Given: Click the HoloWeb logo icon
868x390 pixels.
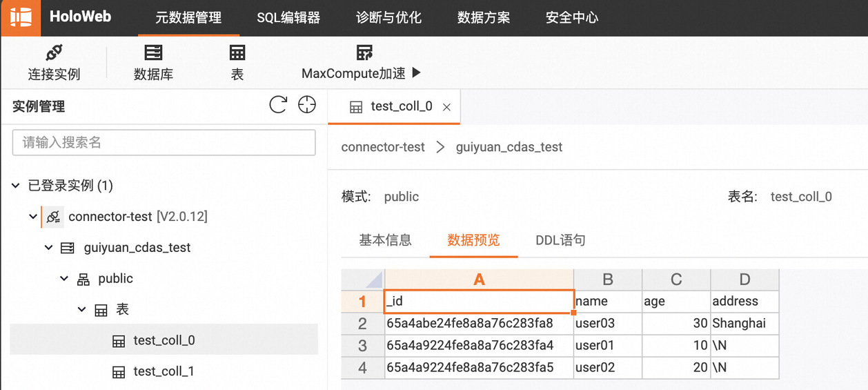Looking at the screenshot, I should point(20,17).
